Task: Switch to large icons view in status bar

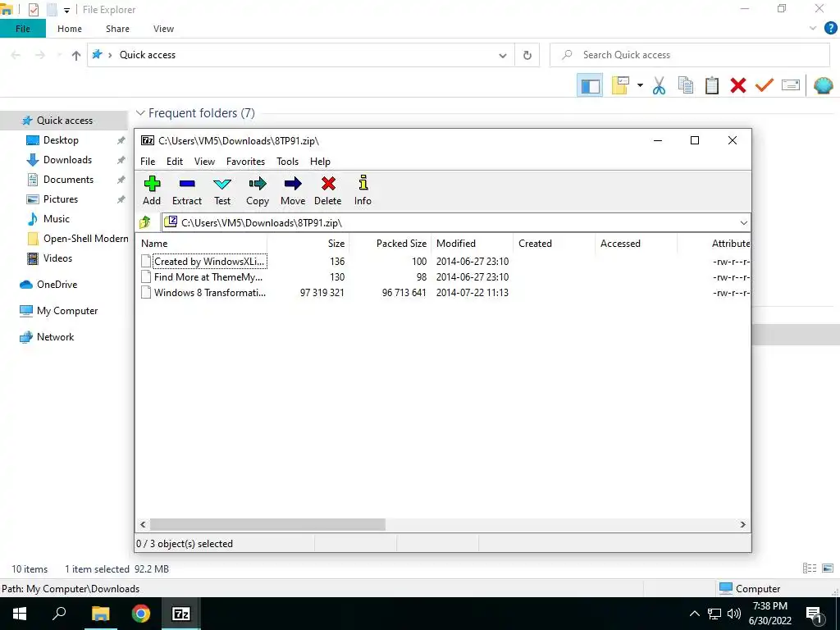Action: pyautogui.click(x=828, y=568)
